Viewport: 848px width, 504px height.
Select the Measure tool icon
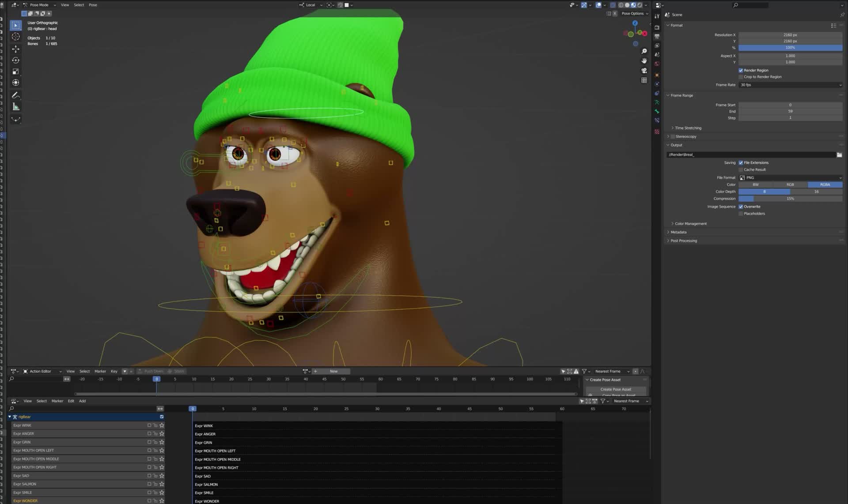click(16, 107)
